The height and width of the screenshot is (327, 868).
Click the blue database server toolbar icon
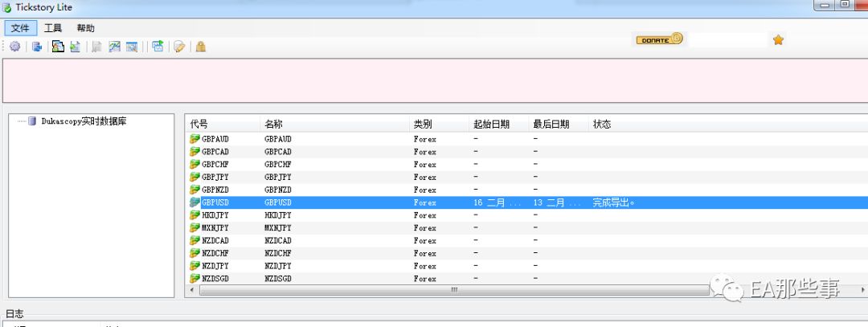coord(37,47)
